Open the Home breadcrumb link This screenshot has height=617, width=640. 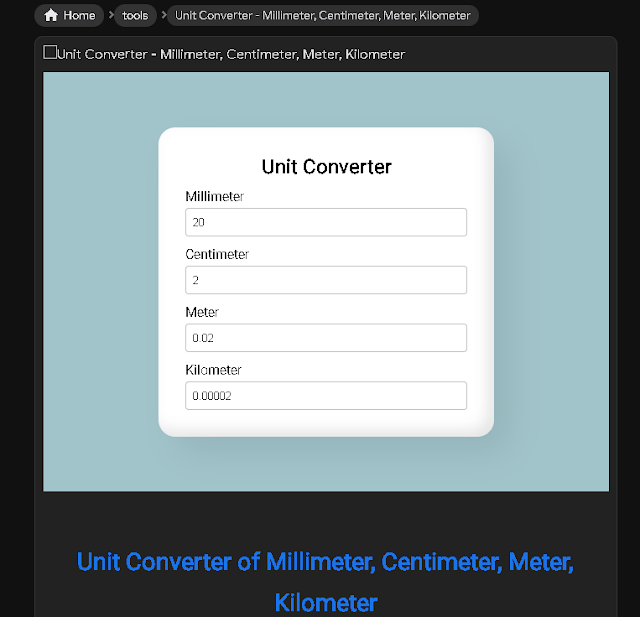(78, 15)
